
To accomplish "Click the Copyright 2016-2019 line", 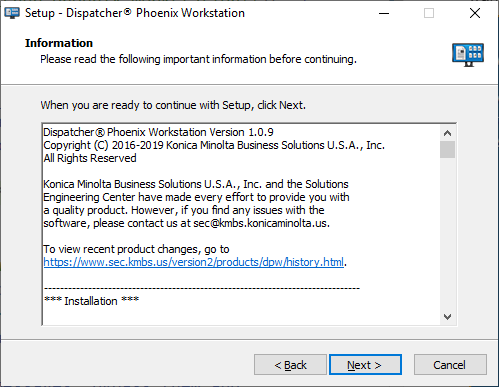I will (x=214, y=145).
